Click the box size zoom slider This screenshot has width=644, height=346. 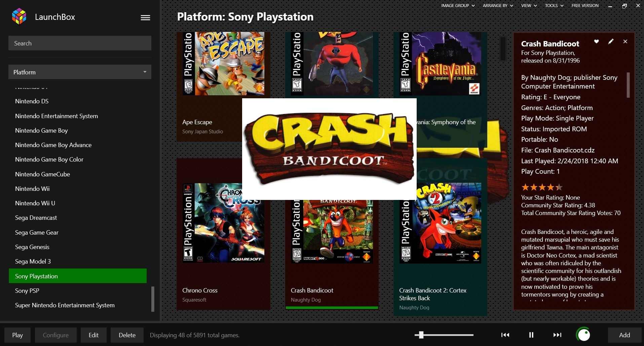pos(444,335)
